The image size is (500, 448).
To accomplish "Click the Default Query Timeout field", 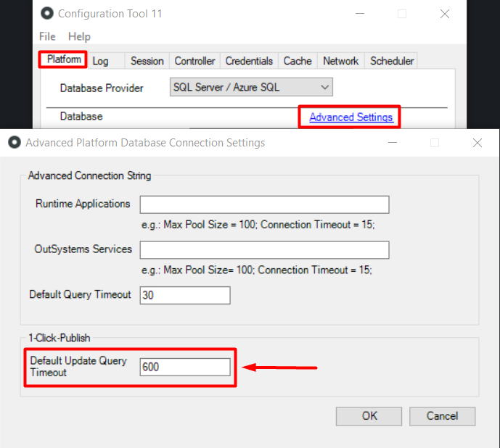I will [184, 295].
